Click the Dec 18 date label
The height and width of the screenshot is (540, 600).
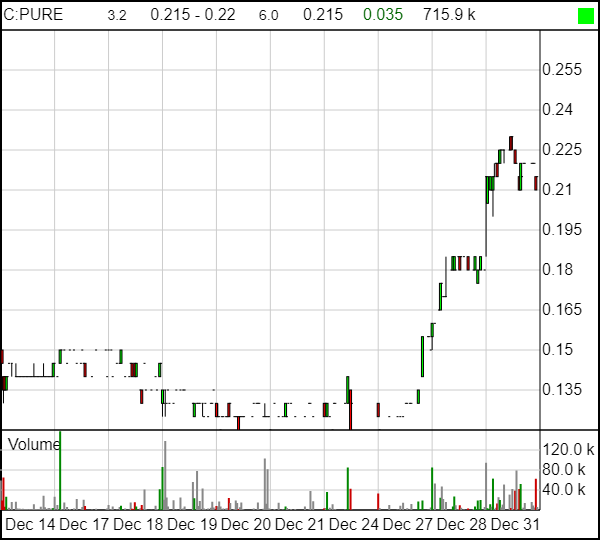pos(138,524)
